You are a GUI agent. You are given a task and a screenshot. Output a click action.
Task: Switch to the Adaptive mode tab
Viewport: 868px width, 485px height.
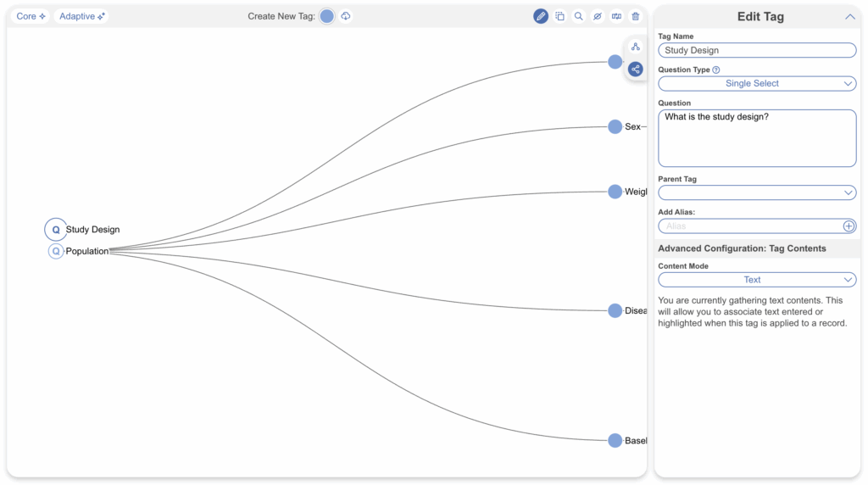[81, 16]
